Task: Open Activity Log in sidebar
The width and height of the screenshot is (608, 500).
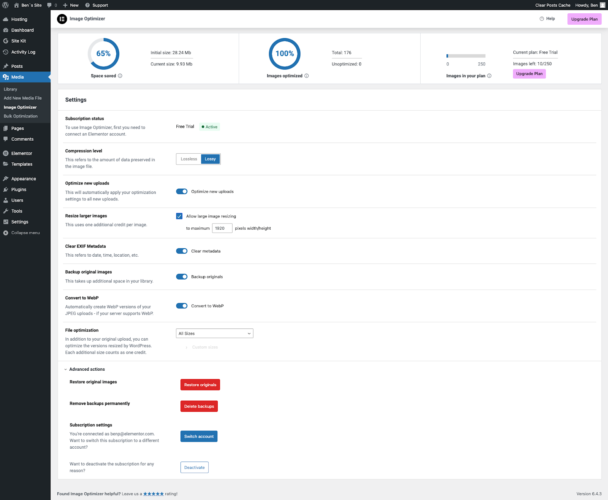Action: (x=24, y=51)
